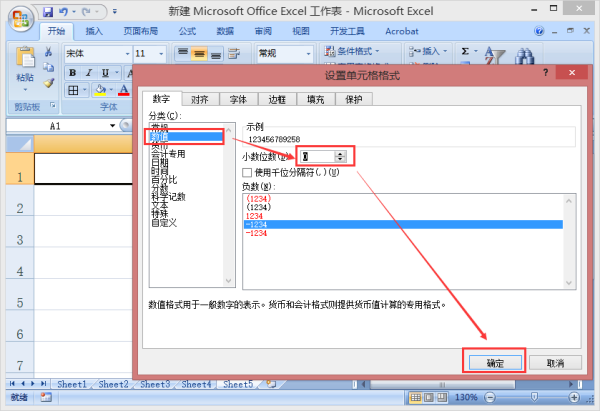Select red (1234) negative number format
Image resolution: width=600 pixels, height=411 pixels.
[259, 199]
